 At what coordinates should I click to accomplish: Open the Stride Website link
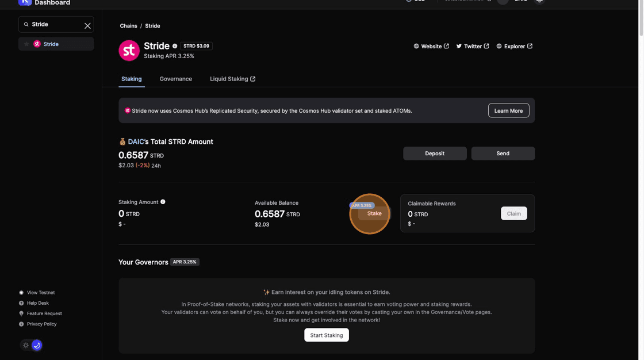pos(431,47)
